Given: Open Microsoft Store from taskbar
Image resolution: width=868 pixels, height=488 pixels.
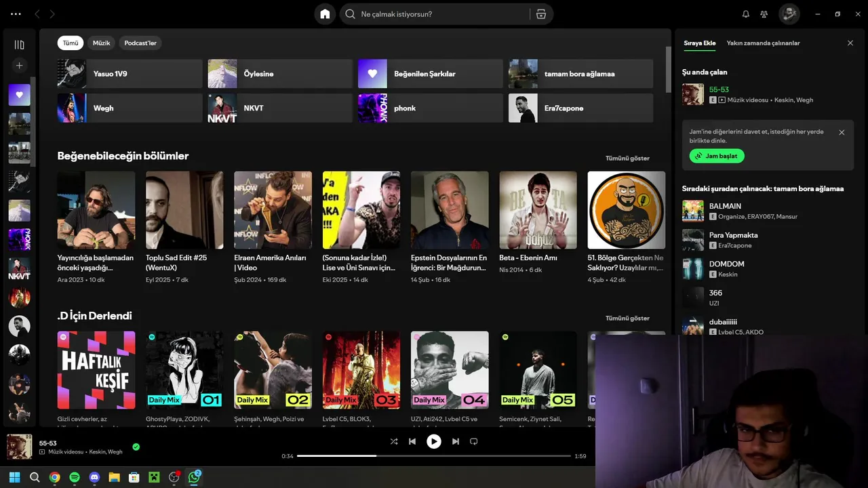Looking at the screenshot, I should click(134, 477).
